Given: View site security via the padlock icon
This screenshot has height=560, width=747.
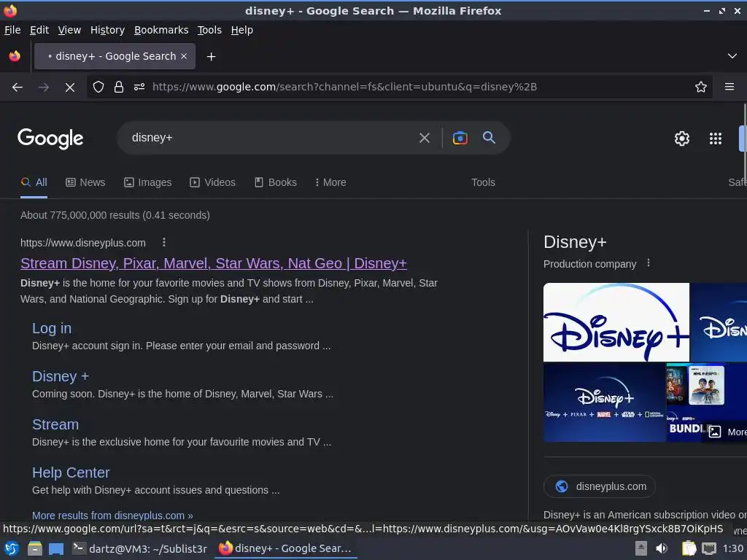Looking at the screenshot, I should point(119,87).
